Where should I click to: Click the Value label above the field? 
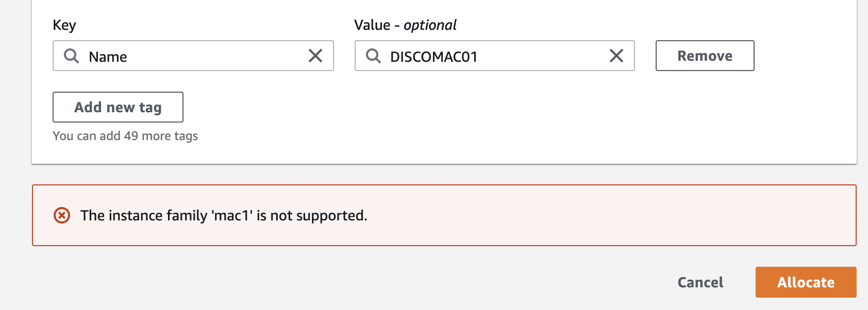[372, 25]
